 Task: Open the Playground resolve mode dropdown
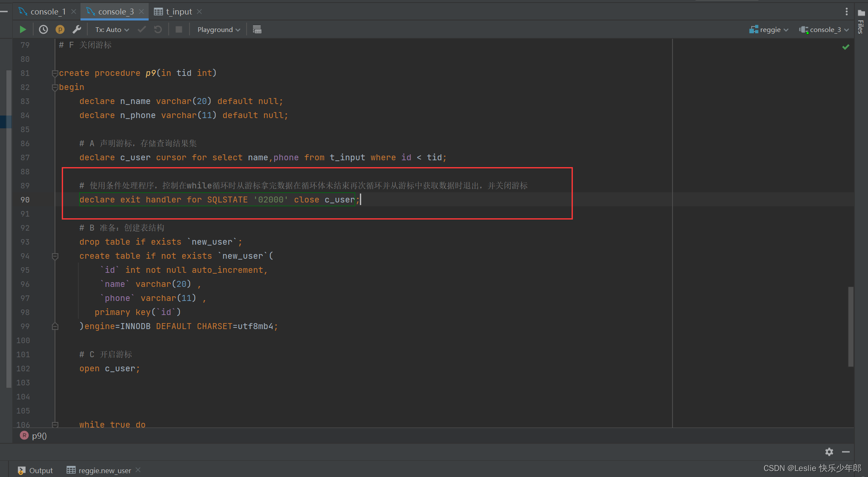click(219, 29)
